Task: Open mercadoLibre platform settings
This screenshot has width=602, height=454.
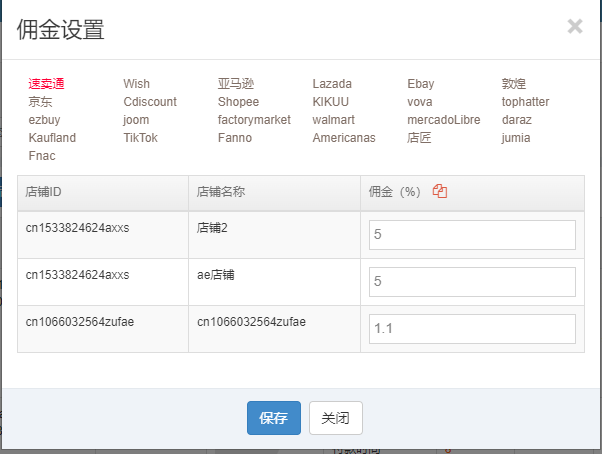Action: (444, 120)
